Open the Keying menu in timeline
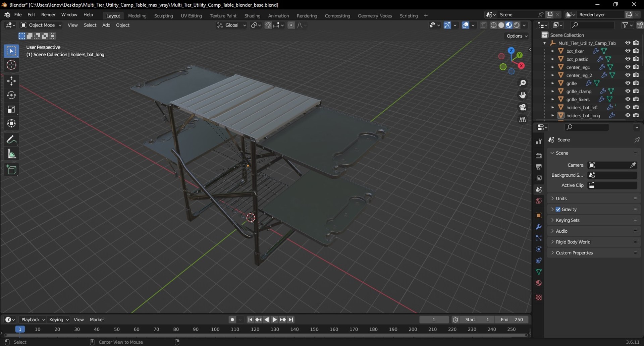The width and height of the screenshot is (644, 346). 58,320
